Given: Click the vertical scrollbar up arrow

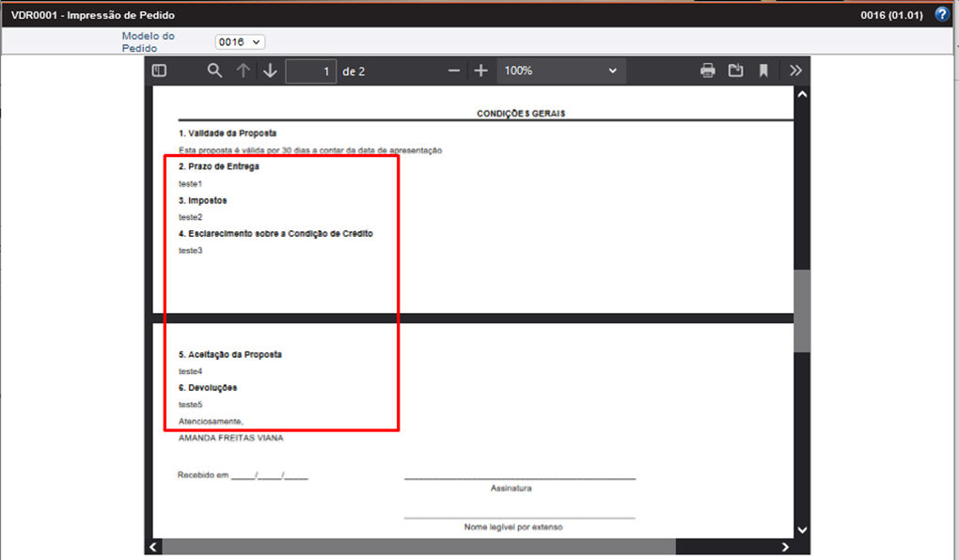Looking at the screenshot, I should (x=801, y=93).
